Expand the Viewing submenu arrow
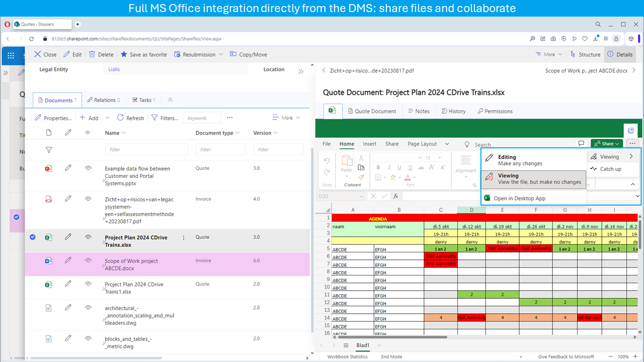 [x=631, y=157]
